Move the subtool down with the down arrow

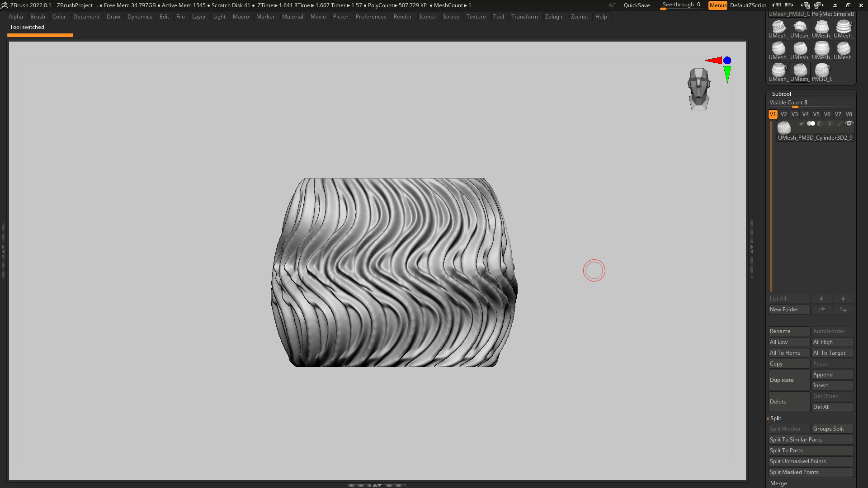point(843,299)
